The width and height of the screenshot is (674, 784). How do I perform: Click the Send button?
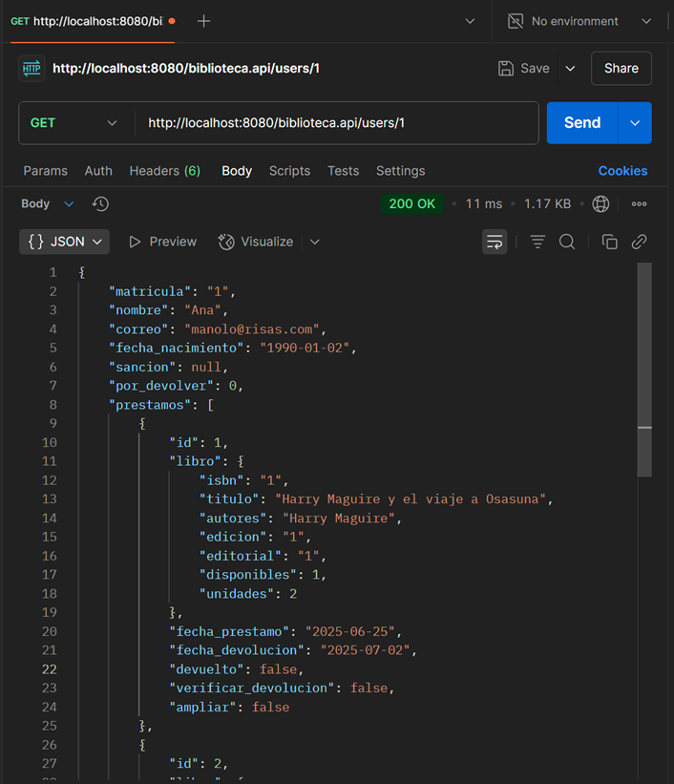coord(582,123)
